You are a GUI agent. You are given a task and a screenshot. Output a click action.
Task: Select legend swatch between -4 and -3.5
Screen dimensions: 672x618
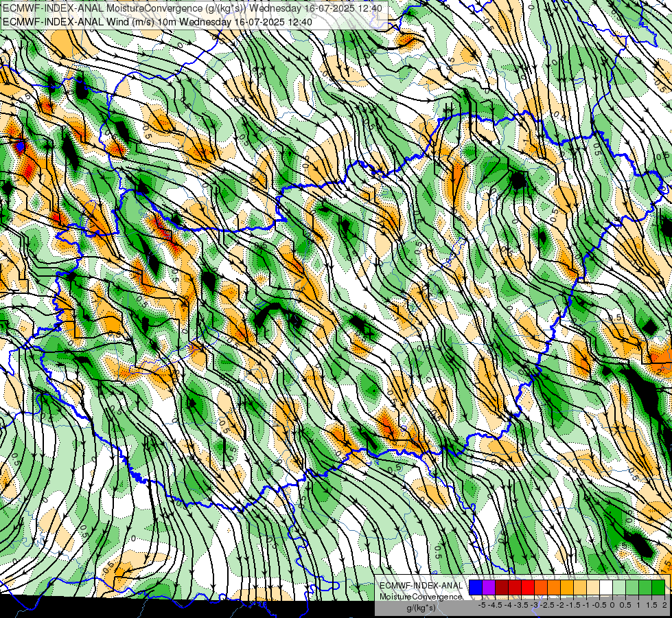(x=515, y=587)
